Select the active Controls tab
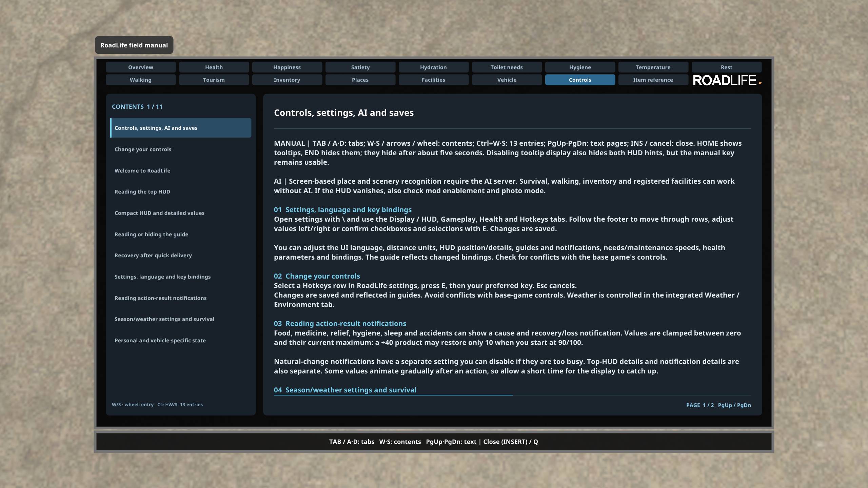The width and height of the screenshot is (868, 488). (580, 80)
